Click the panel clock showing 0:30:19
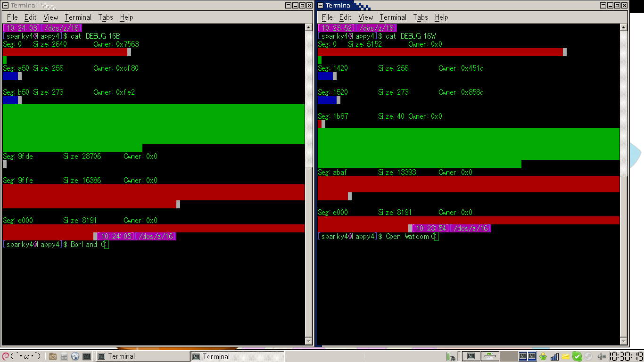Image resolution: width=644 pixels, height=362 pixels. [x=626, y=356]
